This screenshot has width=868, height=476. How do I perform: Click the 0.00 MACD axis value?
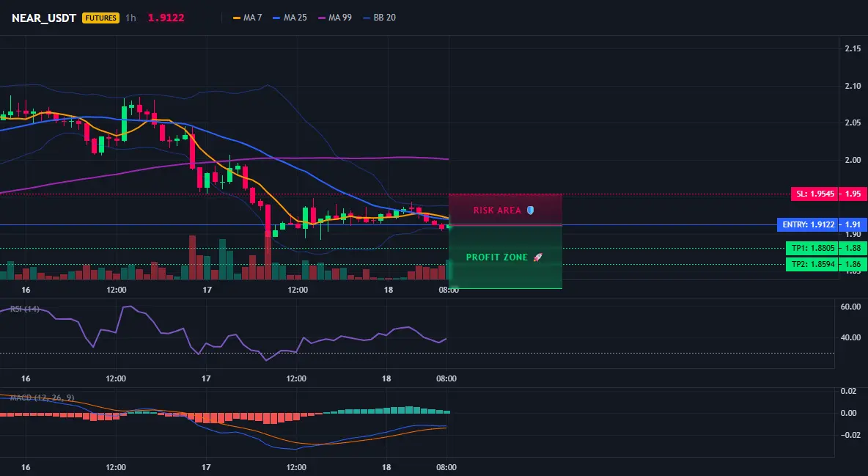849,413
